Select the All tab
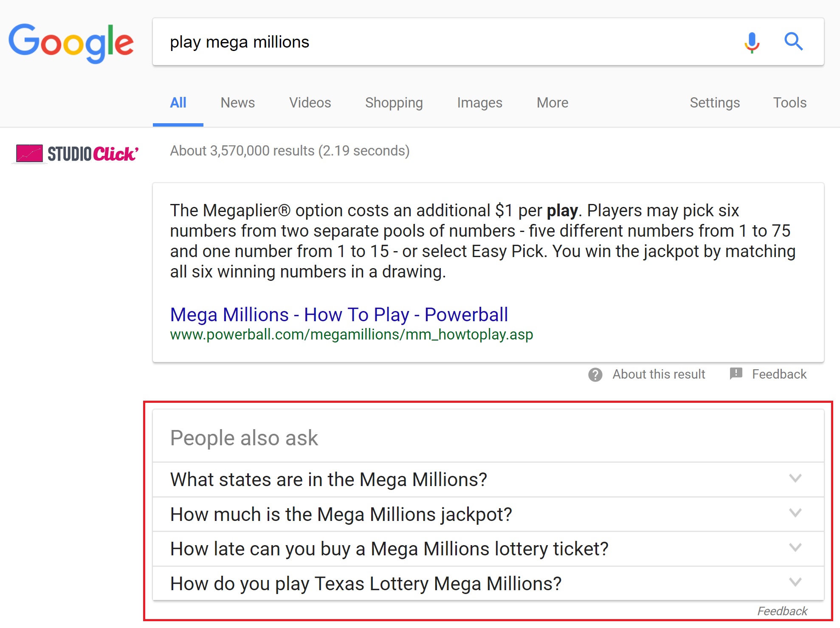This screenshot has height=628, width=840. (178, 103)
